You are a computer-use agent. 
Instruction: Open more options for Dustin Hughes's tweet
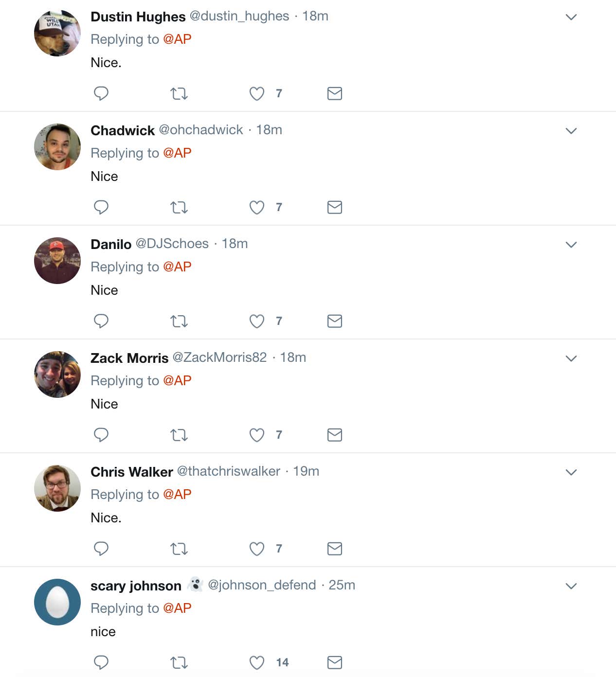click(571, 17)
